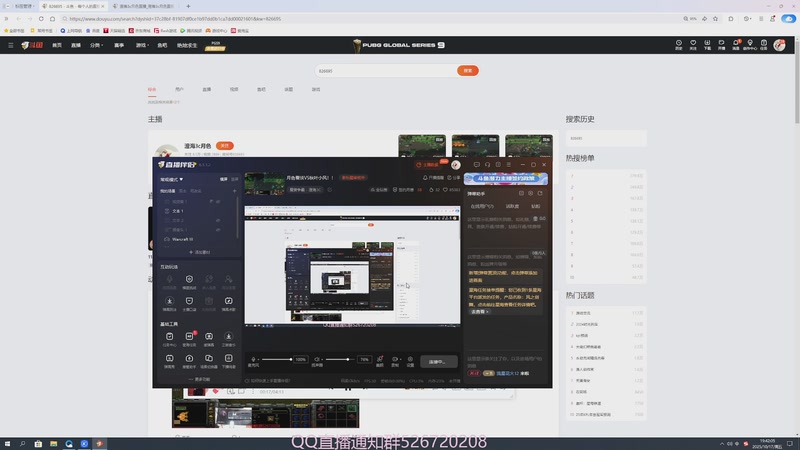The height and width of the screenshot is (450, 800).
Task: Open Windows Start menu
Action: (7, 444)
